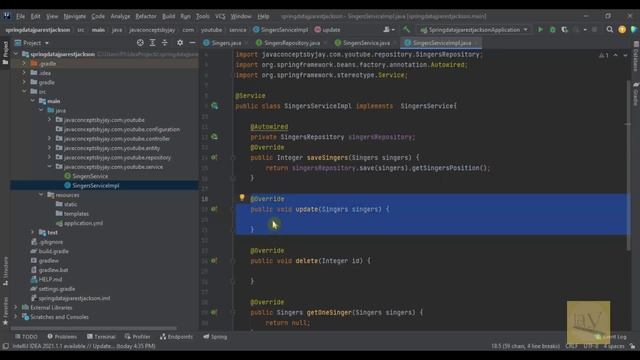Open run configuration dropdown SpringdatajparestjacksonApplication
640x360 pixels.
tap(474, 30)
